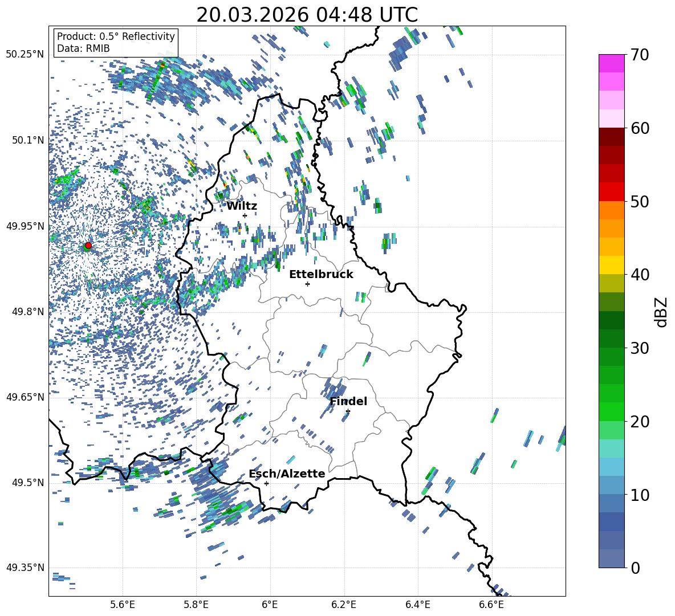675x616 pixels.
Task: Click the Ettelbruck station cross marker
Action: click(307, 284)
